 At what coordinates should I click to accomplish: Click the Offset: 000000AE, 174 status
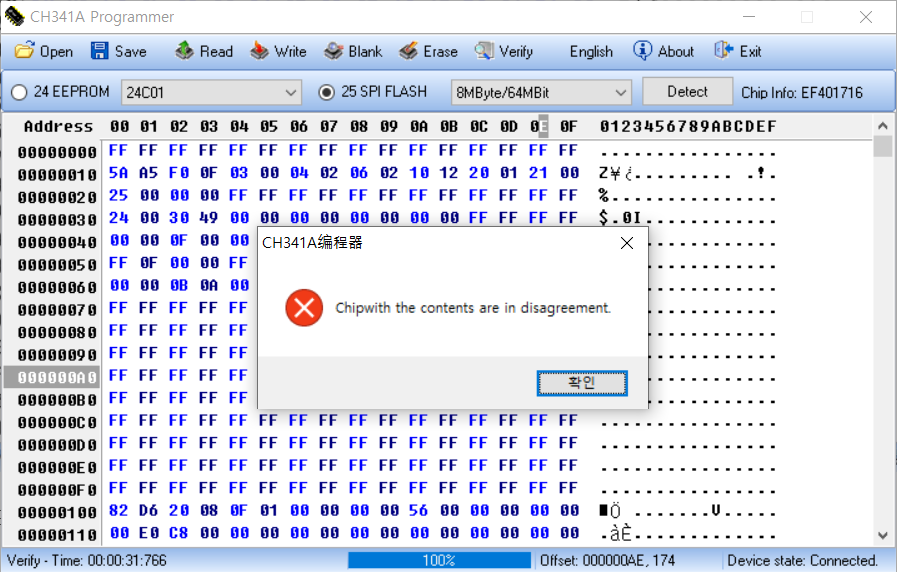[x=608, y=560]
